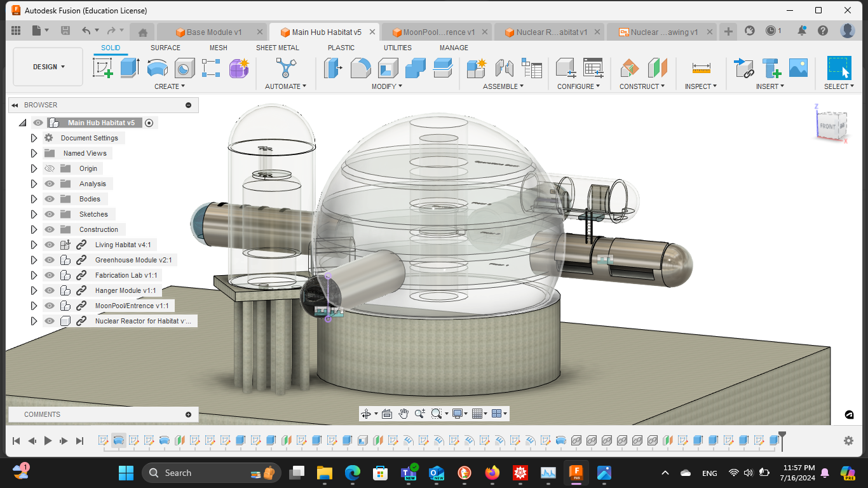Open Firefox from the Windows taskbar

point(492,473)
